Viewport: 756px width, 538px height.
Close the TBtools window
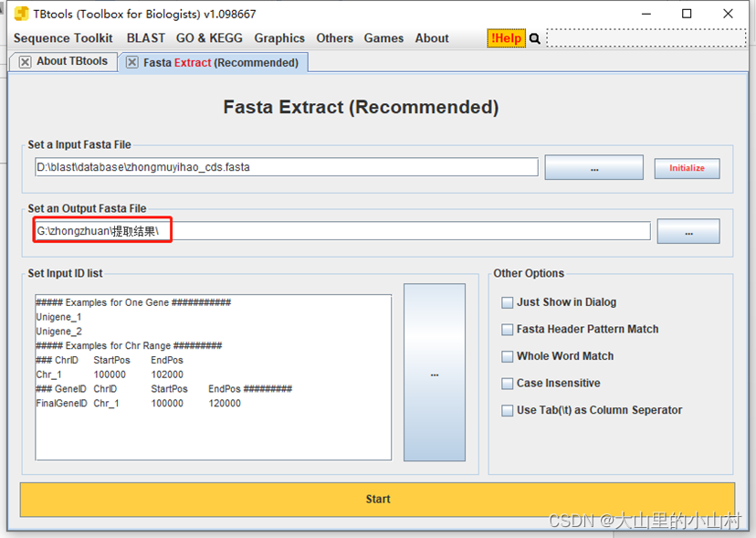coord(728,14)
